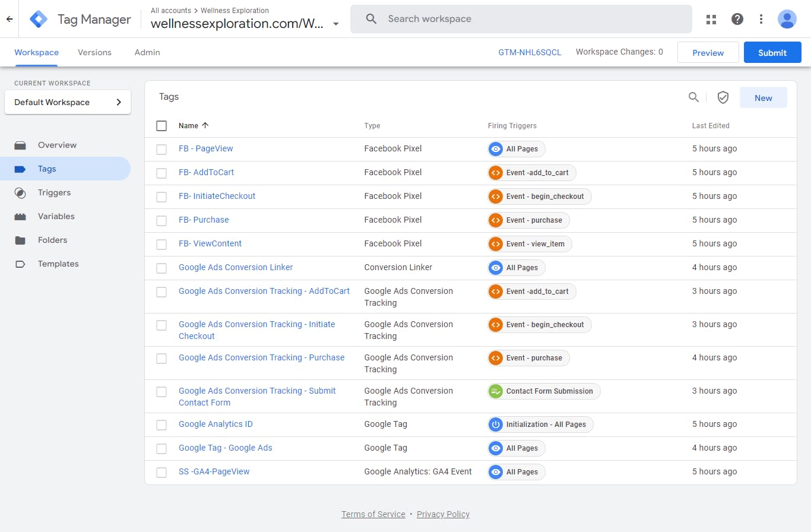
Task: Go back using the arrow beside Tag Manager logo
Action: point(9,19)
